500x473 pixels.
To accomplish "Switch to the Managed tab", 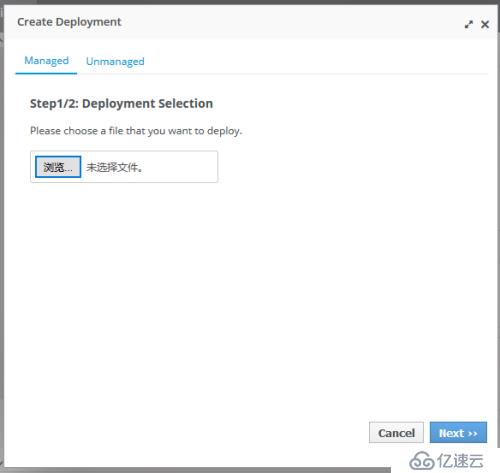I will click(x=46, y=61).
